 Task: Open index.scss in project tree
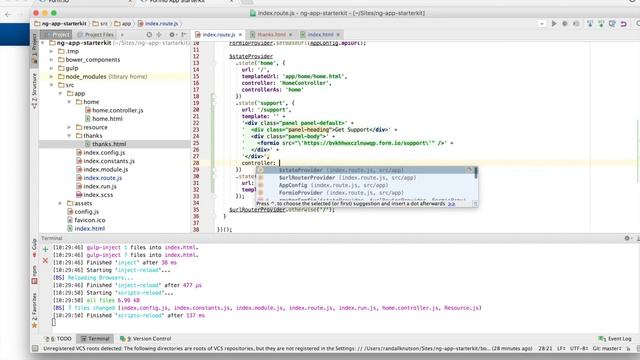(x=95, y=195)
